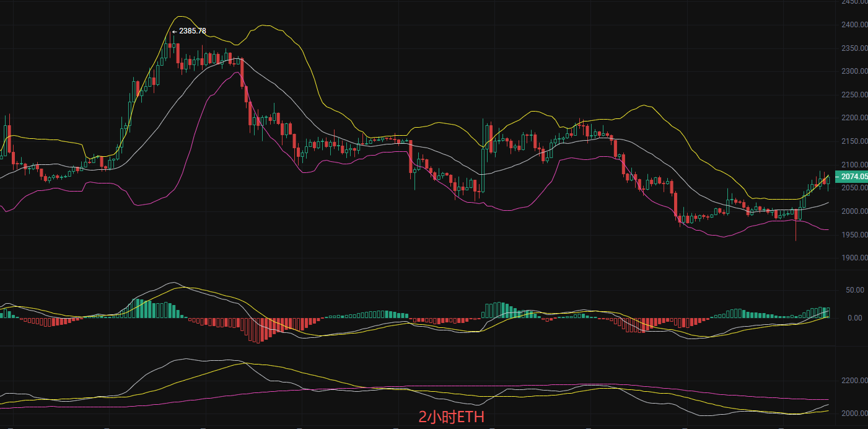Image resolution: width=868 pixels, height=429 pixels.
Task: Click the 2385.78 high price marker
Action: point(189,31)
